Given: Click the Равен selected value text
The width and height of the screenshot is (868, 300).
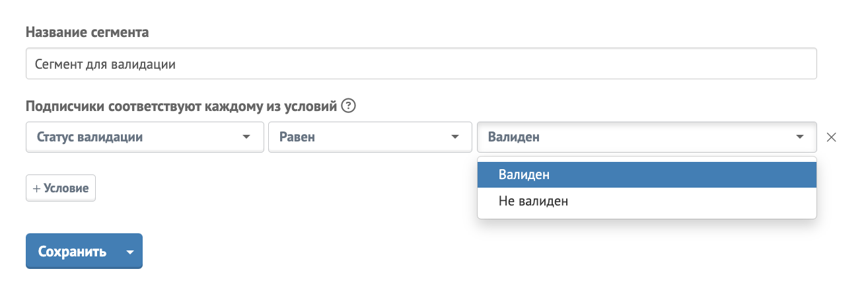Looking at the screenshot, I should 297,137.
